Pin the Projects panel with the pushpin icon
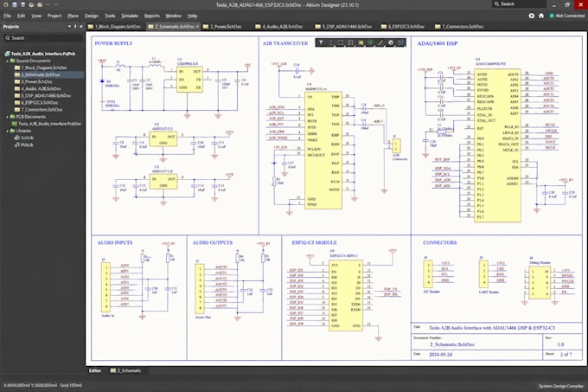The height and width of the screenshot is (392, 588). click(x=75, y=27)
